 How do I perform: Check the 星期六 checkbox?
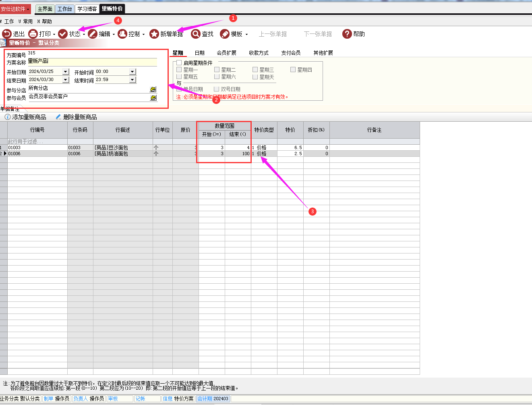coord(217,77)
